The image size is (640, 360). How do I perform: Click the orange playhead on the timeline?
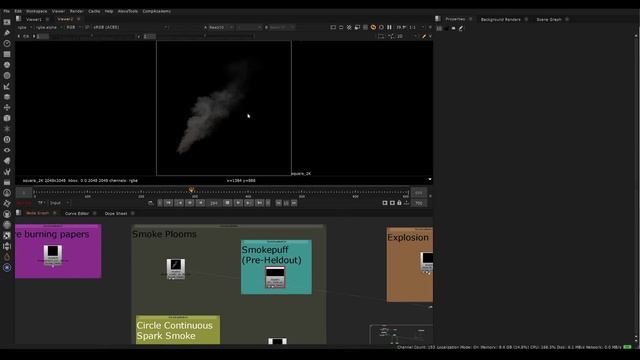(191, 190)
